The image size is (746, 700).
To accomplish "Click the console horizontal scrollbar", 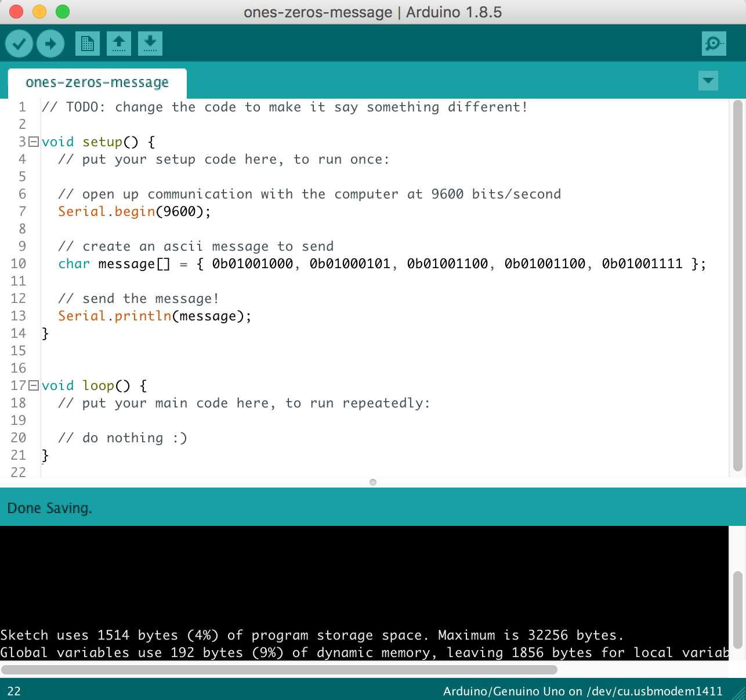I will [x=279, y=670].
